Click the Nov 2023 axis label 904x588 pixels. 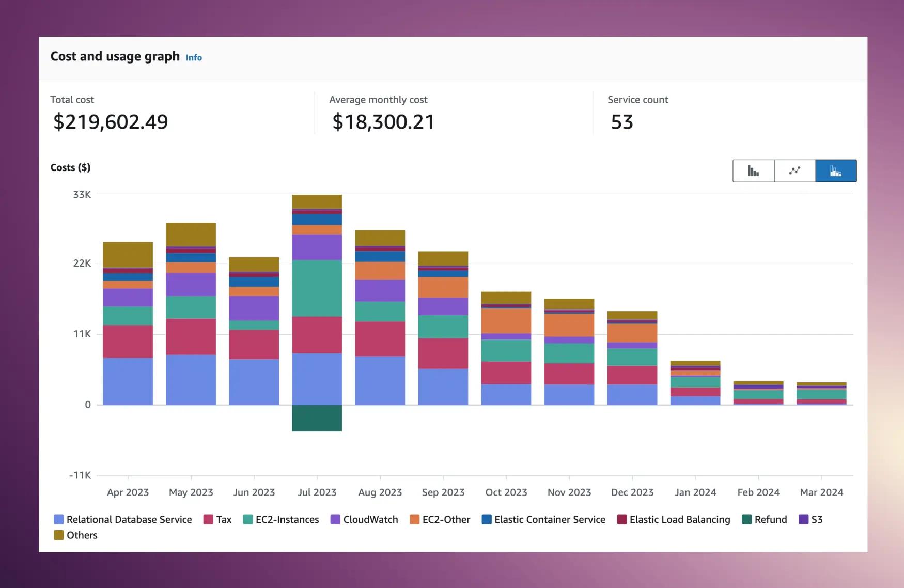[569, 492]
